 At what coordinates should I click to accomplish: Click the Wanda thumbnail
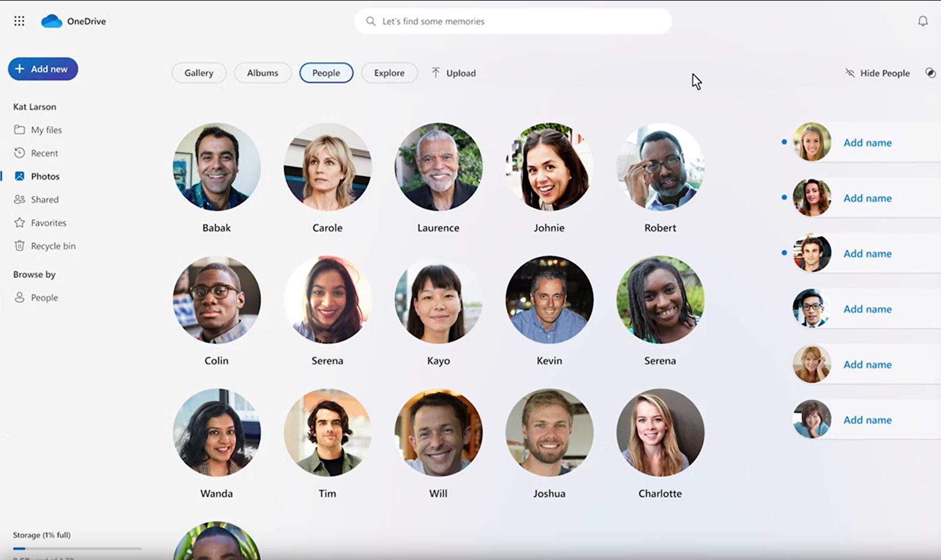click(216, 433)
